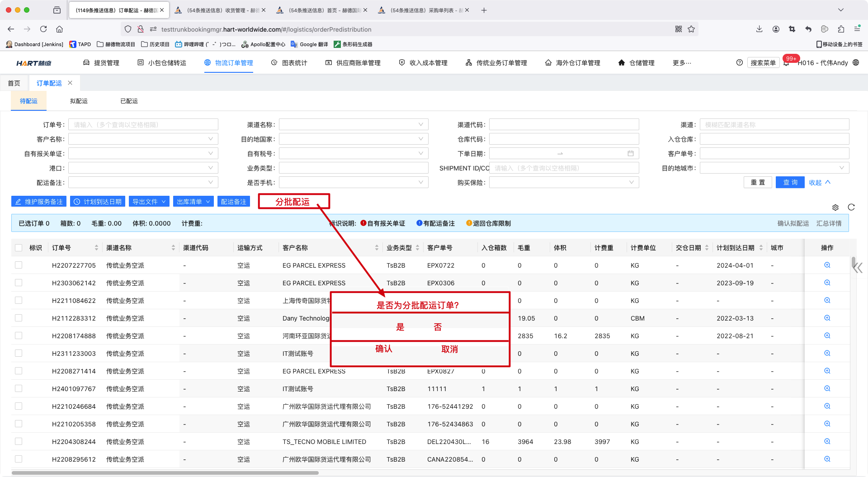View details of order H2207227705
The image size is (868, 477).
pyautogui.click(x=827, y=265)
